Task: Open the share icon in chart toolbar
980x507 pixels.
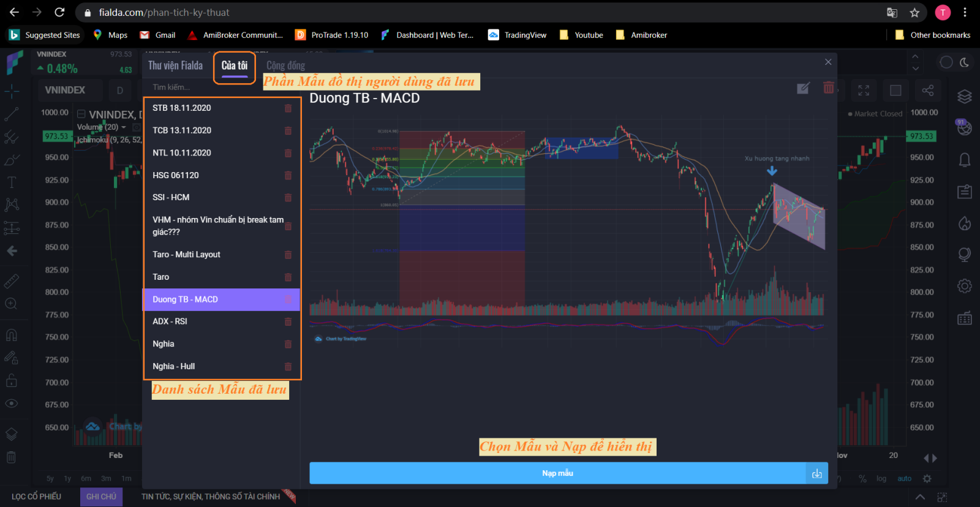Action: (x=927, y=91)
